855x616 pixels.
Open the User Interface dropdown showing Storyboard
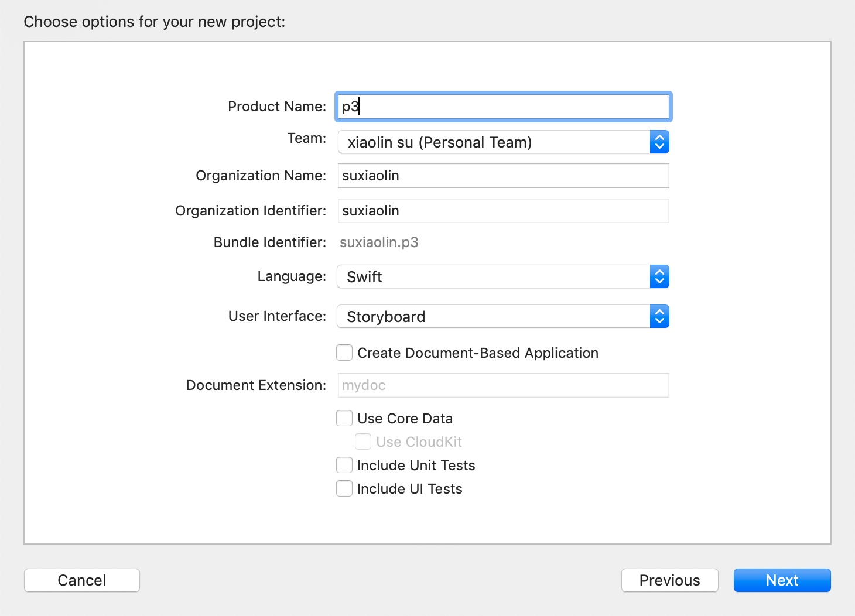tap(503, 316)
